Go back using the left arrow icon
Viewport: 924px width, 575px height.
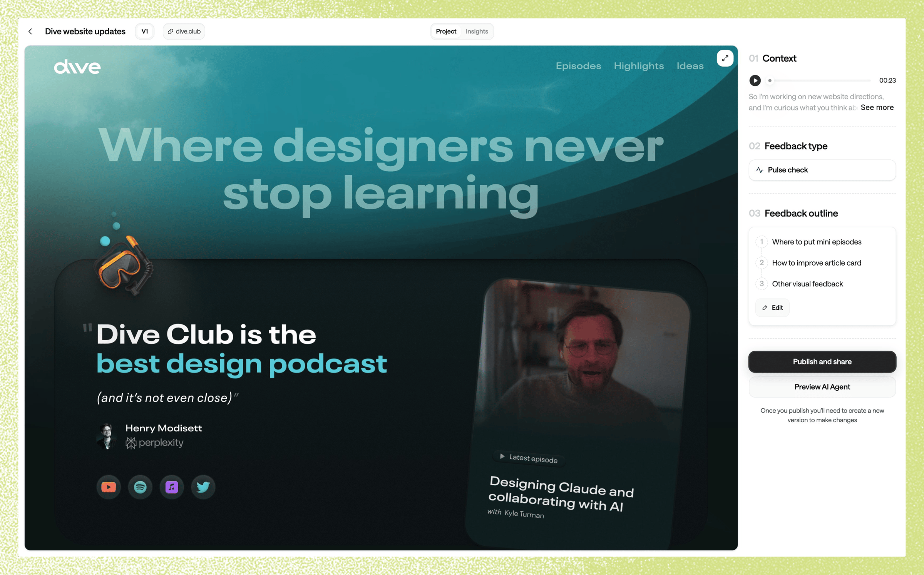30,32
